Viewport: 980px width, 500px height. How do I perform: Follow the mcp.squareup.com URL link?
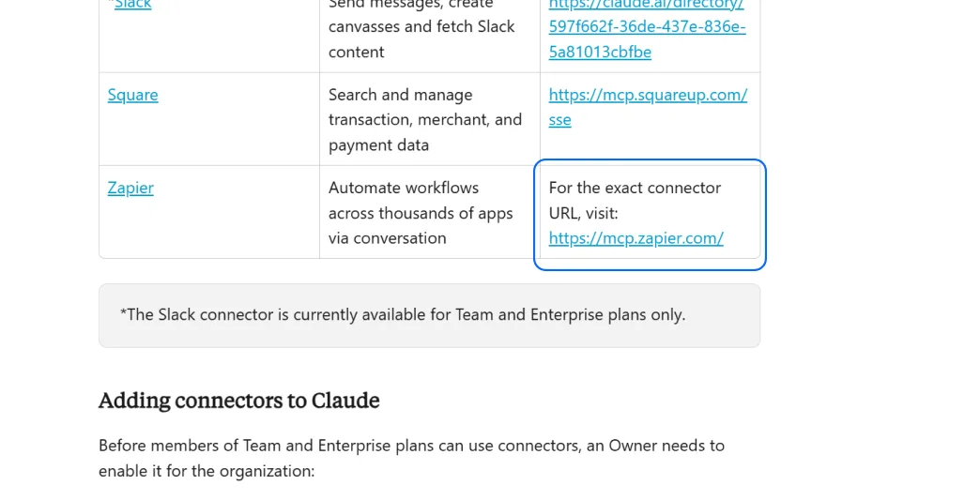tap(648, 95)
